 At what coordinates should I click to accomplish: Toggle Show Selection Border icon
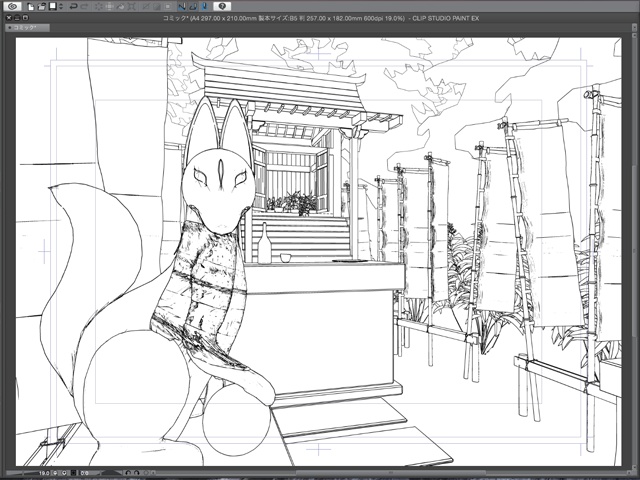click(x=167, y=6)
